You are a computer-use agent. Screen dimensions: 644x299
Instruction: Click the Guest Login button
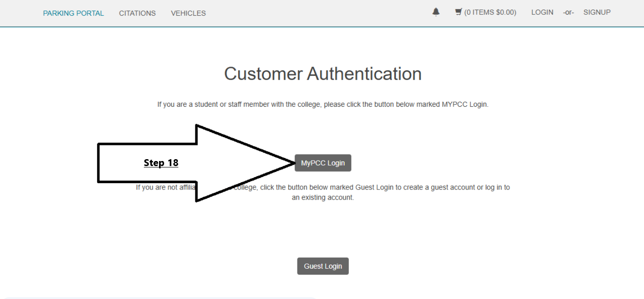[323, 266]
